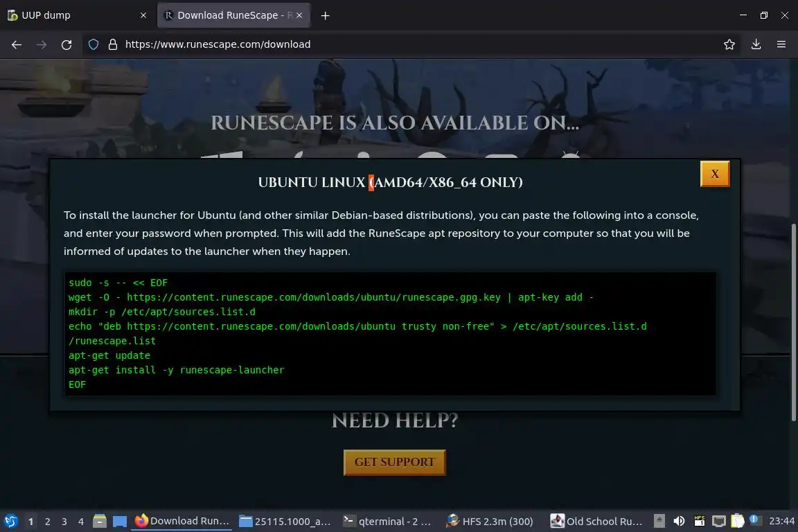Click the clipboard manager tray icon
The image size is (798, 532).
pos(738,521)
